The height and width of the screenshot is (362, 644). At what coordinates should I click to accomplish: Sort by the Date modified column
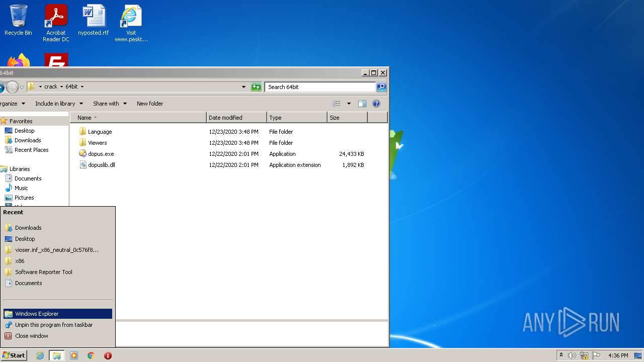[236, 118]
